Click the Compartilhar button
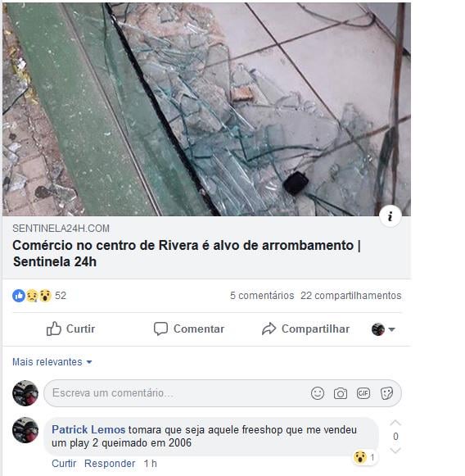The width and height of the screenshot is (465, 476). [x=305, y=329]
